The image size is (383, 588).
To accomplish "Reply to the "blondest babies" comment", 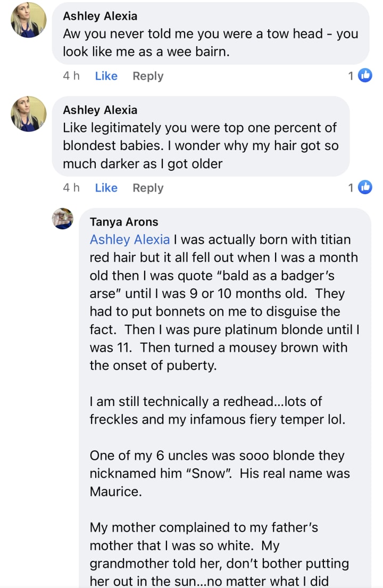I will 148,188.
